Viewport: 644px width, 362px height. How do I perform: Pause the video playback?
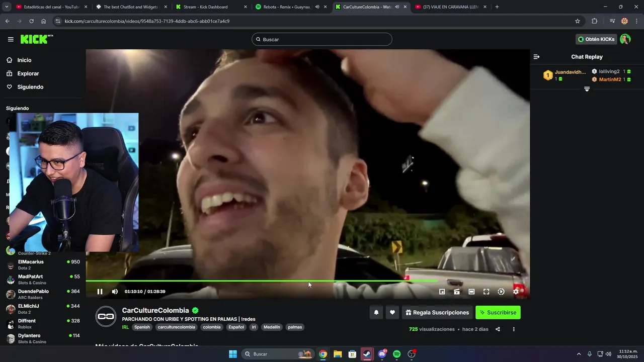pyautogui.click(x=100, y=292)
